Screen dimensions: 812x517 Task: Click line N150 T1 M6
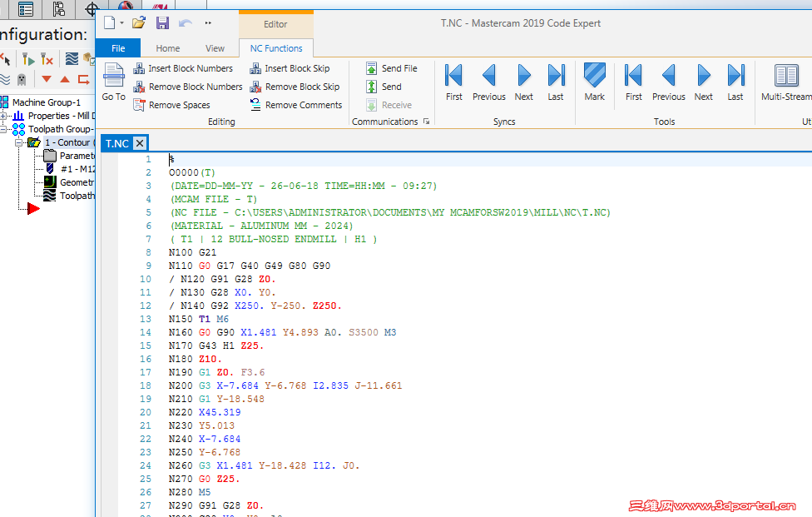pyautogui.click(x=199, y=319)
